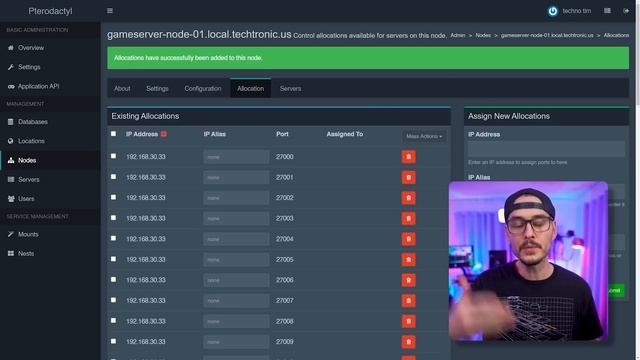The image size is (640, 360).
Task: Delete allocation for port 27000
Action: (x=408, y=157)
